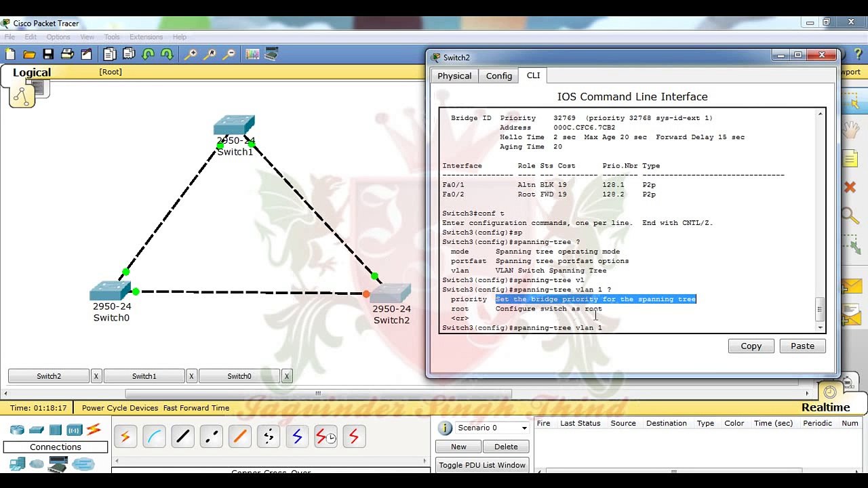The height and width of the screenshot is (488, 868).
Task: Open the File menu
Action: (10, 37)
